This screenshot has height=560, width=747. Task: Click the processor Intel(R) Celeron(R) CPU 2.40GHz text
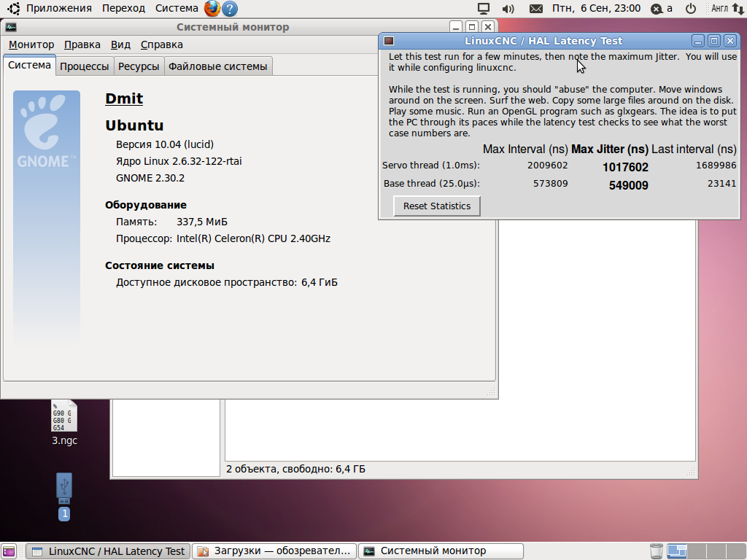(x=253, y=238)
